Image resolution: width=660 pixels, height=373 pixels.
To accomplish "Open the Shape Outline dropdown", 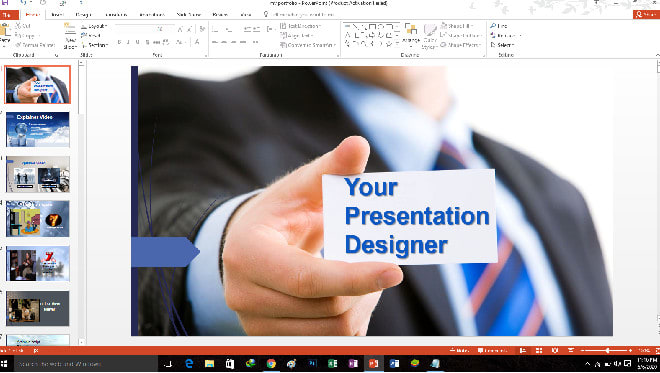I will pyautogui.click(x=460, y=35).
